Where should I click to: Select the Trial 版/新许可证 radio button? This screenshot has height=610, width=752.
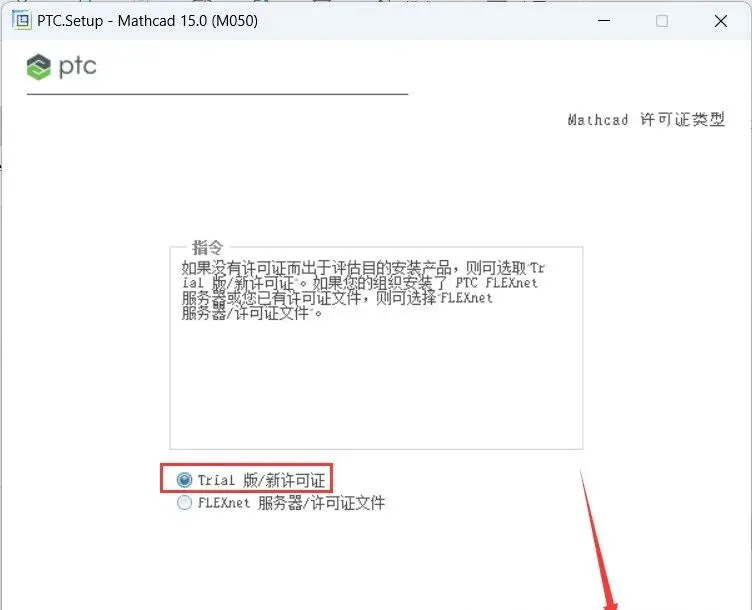184,480
